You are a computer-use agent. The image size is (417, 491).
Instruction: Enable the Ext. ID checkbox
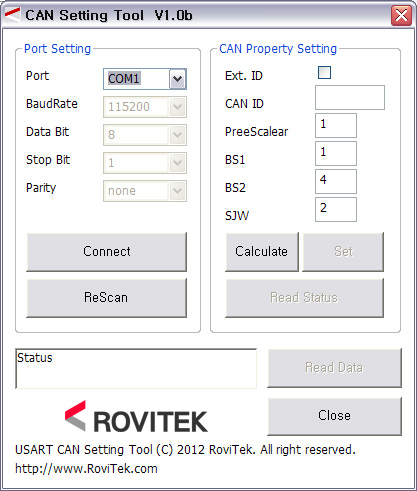click(324, 73)
